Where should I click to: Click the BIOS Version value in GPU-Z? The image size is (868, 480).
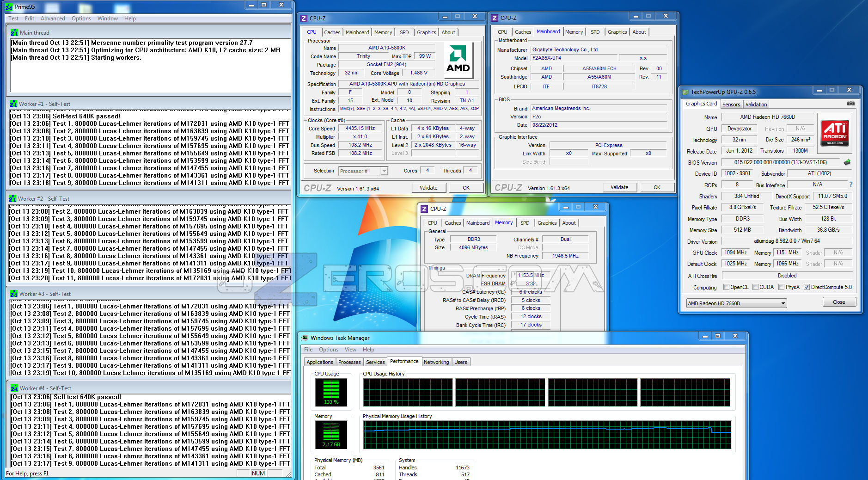781,162
